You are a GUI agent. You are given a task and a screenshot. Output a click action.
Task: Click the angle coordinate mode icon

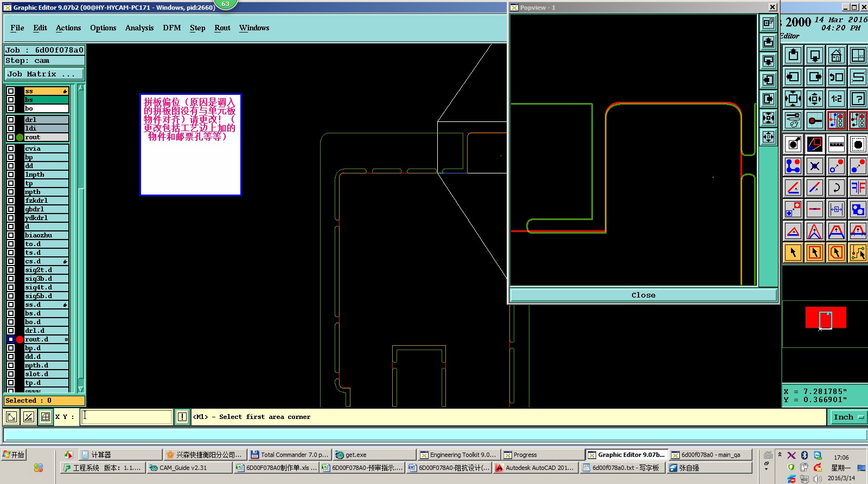(x=29, y=417)
